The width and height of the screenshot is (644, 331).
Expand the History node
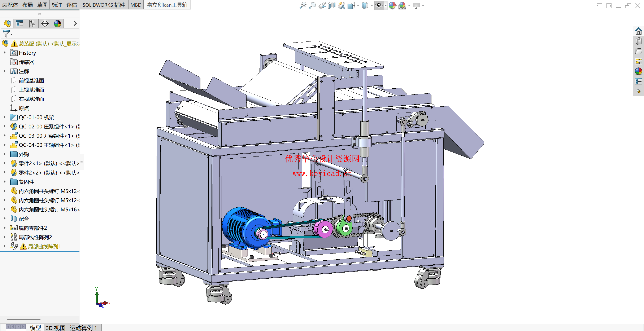4,53
